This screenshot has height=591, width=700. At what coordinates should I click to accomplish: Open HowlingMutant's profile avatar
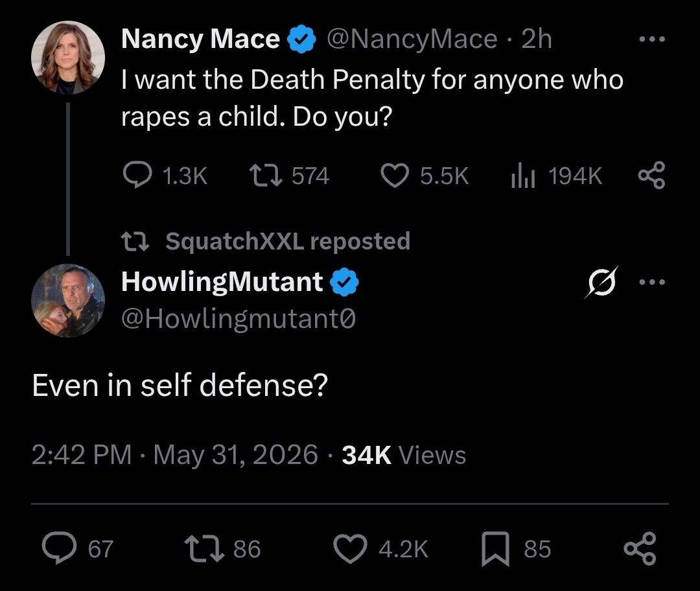pyautogui.click(x=68, y=301)
